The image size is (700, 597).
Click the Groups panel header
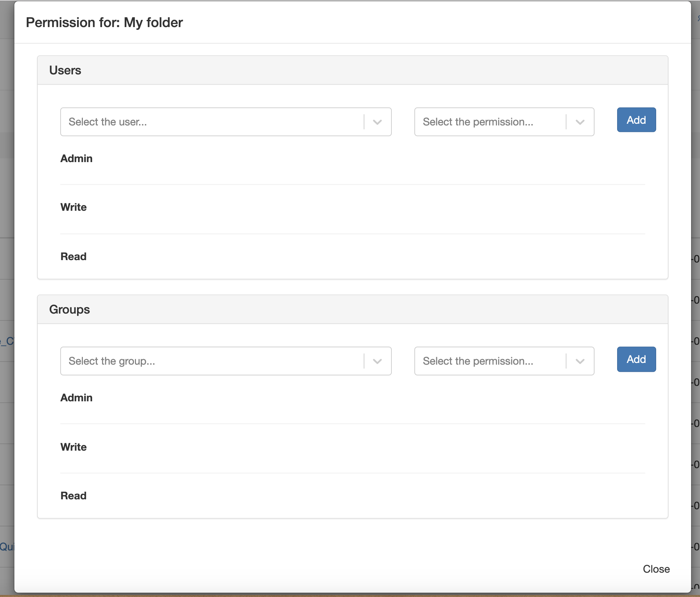coord(70,309)
